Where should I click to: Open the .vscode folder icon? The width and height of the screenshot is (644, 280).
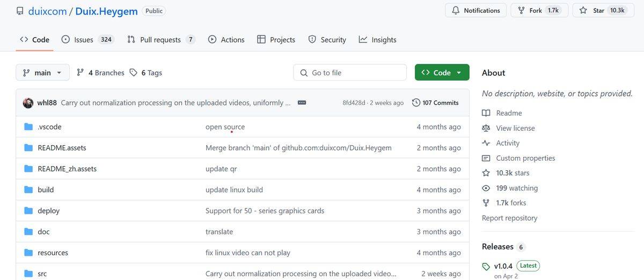click(28, 127)
